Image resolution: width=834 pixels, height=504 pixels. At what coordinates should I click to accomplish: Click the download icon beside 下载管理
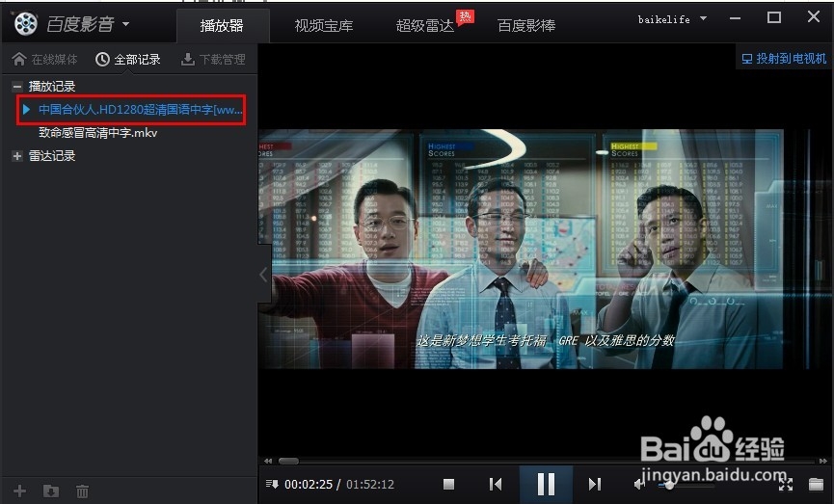(x=188, y=59)
